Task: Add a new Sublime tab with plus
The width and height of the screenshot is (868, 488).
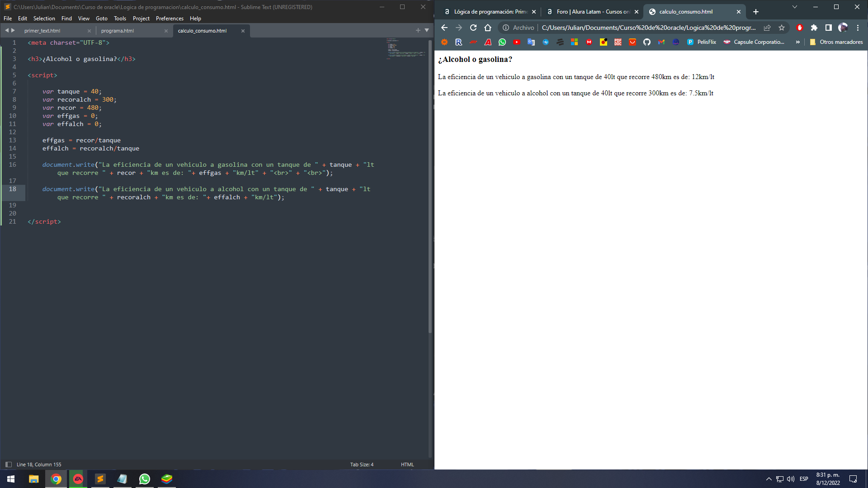Action: (x=418, y=30)
